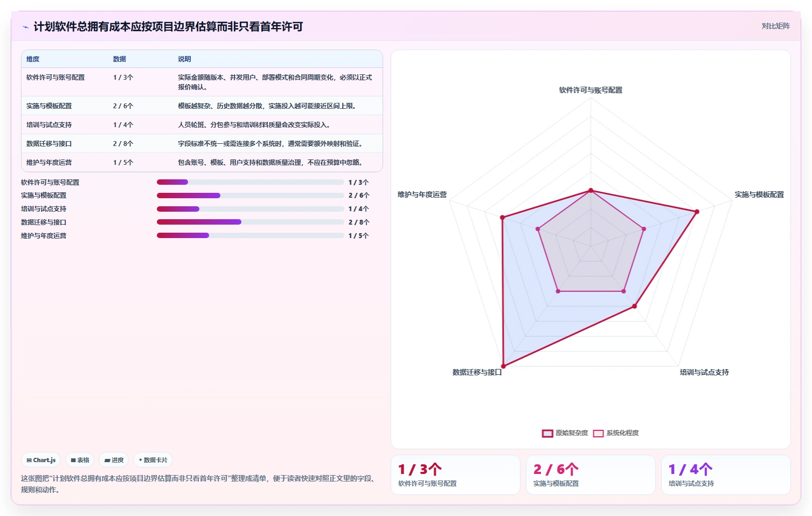Click the 培训与试点支持 progress bar
812x516 pixels.
coord(250,209)
